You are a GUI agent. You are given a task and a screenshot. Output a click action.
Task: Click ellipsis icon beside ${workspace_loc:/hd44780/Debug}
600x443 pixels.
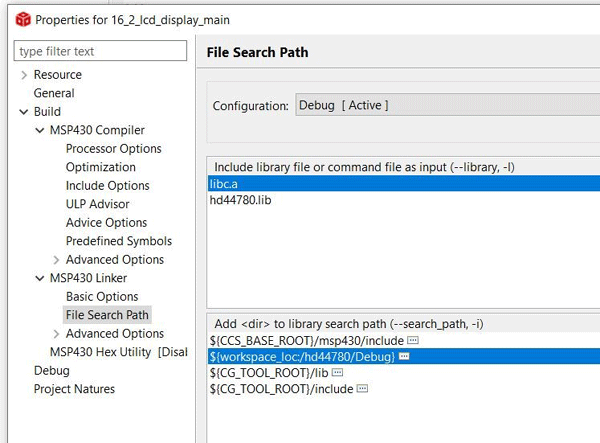pyautogui.click(x=403, y=356)
